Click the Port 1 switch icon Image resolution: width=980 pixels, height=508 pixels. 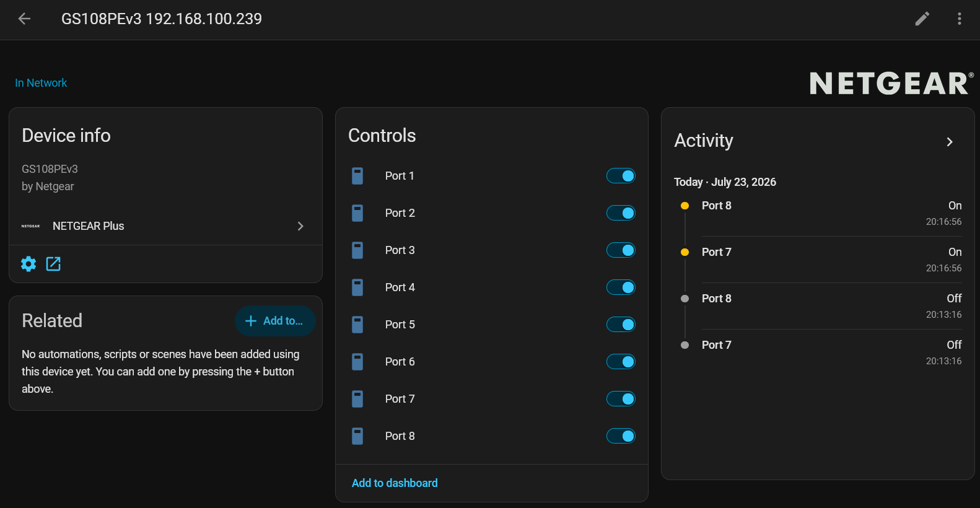point(357,176)
